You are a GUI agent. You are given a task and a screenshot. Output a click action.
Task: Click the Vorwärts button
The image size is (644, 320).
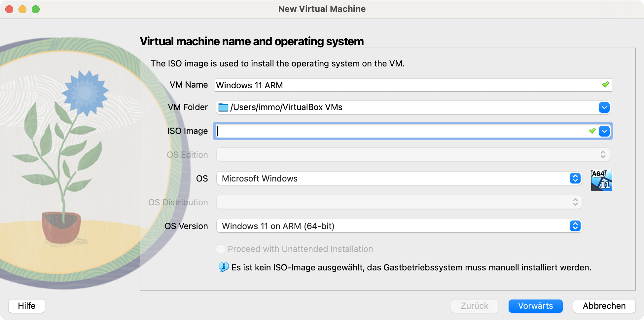(536, 306)
